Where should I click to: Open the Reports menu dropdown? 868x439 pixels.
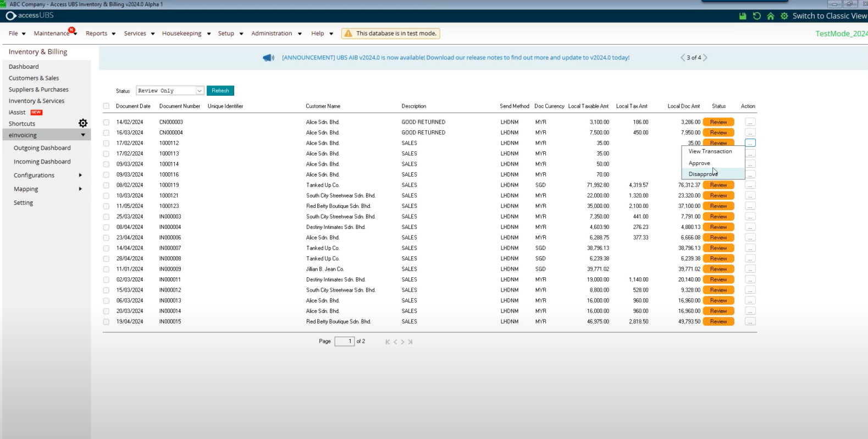[101, 34]
